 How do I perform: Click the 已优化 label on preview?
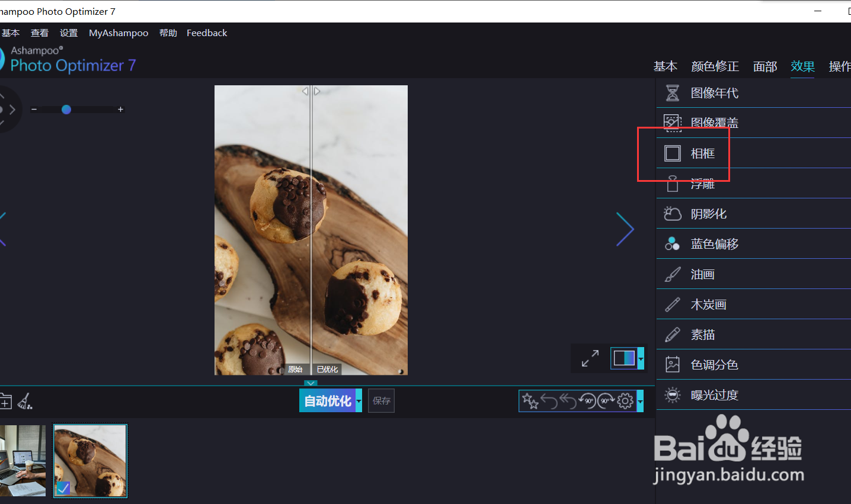tap(327, 369)
